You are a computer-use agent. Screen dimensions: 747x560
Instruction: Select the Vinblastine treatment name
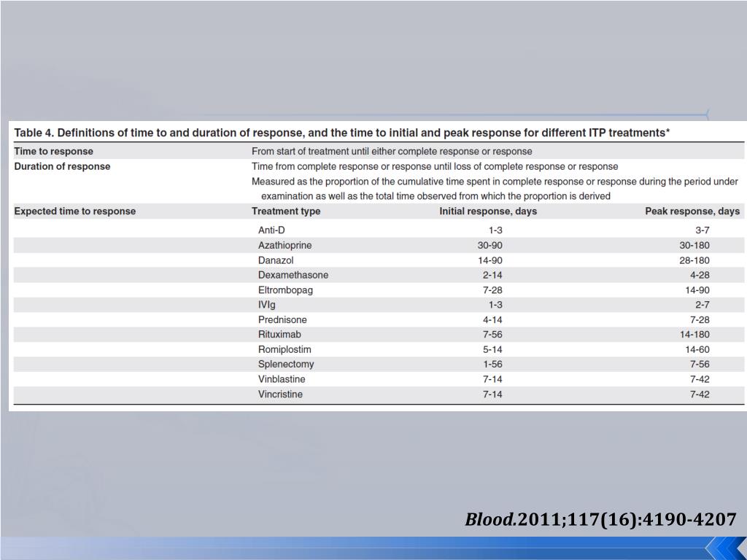(282, 379)
